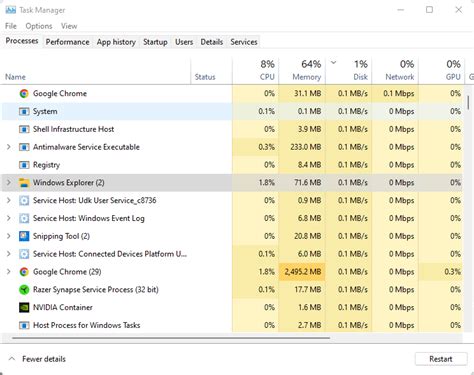Expand Service Host: Udk User Service_c8736

[9, 200]
